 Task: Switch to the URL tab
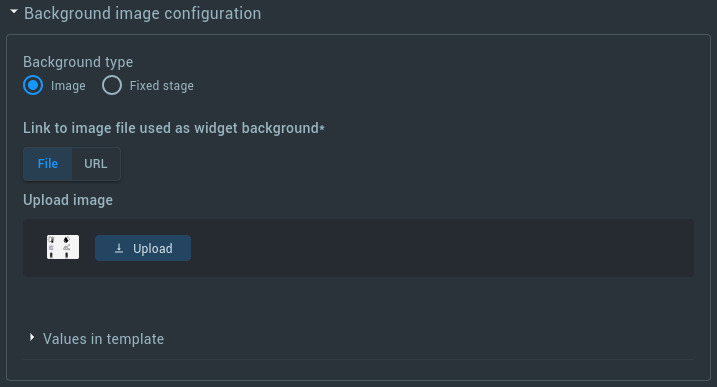point(96,164)
